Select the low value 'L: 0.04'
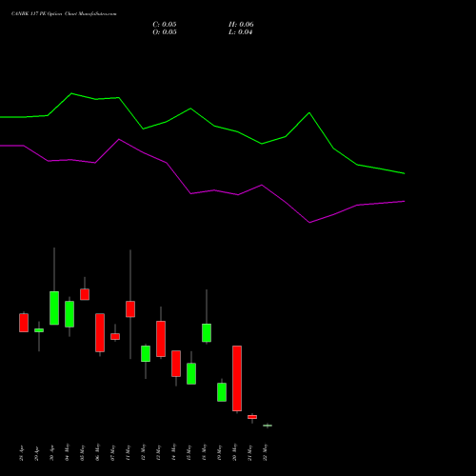Screen dimensions: 476x476 coord(240,32)
